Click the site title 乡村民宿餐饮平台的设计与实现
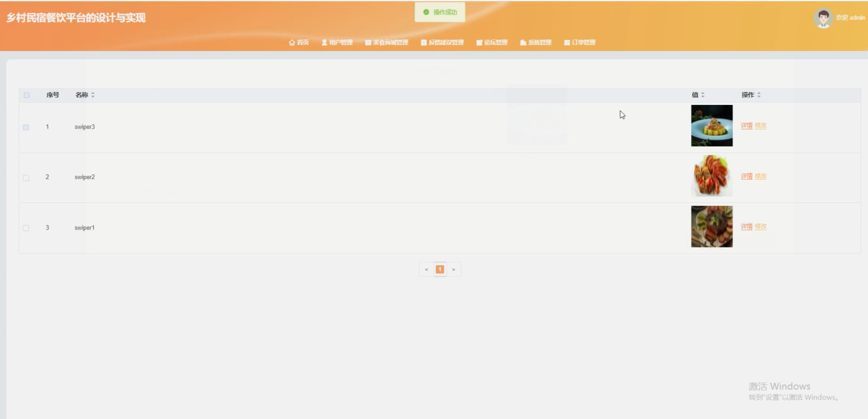 click(x=76, y=18)
